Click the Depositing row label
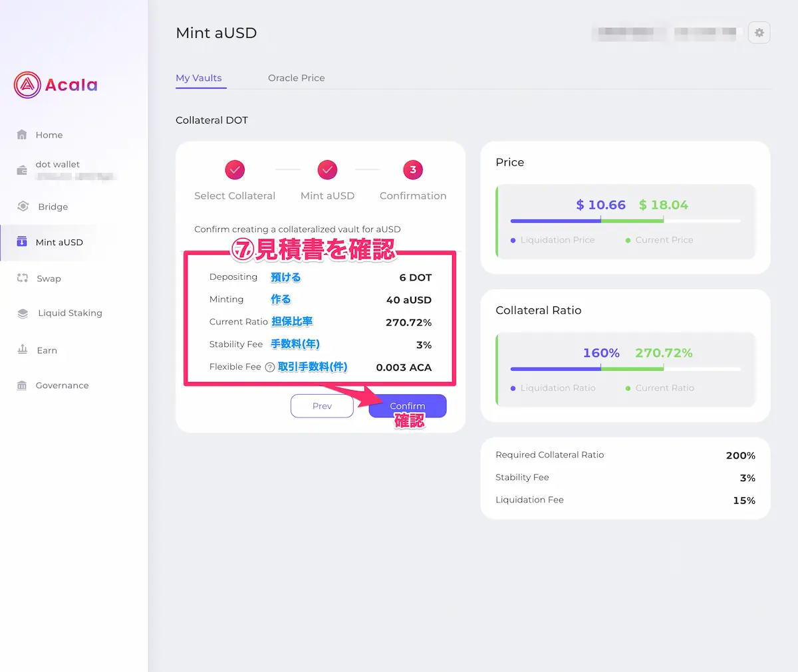 tap(233, 277)
